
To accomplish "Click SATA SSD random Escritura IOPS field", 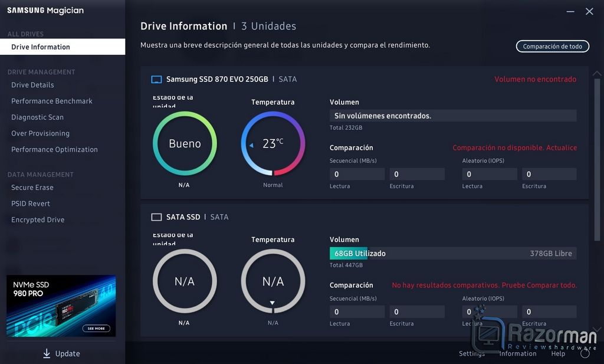I will tap(549, 311).
